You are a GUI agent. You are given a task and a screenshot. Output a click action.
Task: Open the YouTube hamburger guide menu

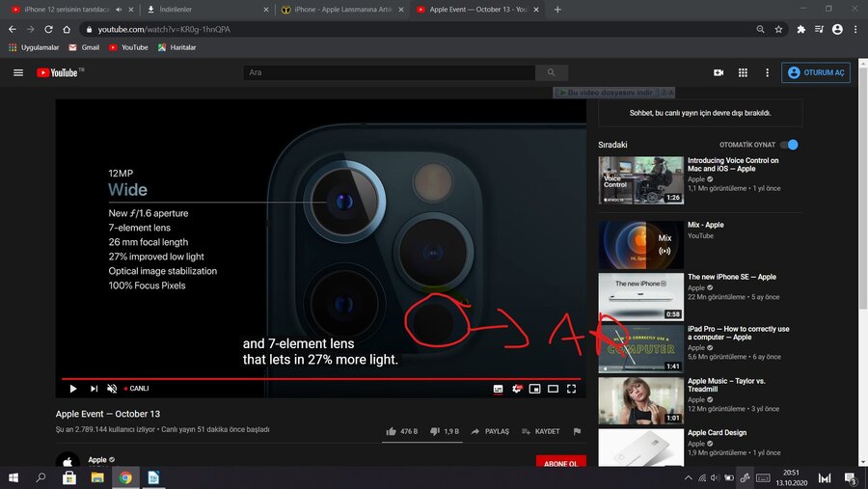pos(18,72)
